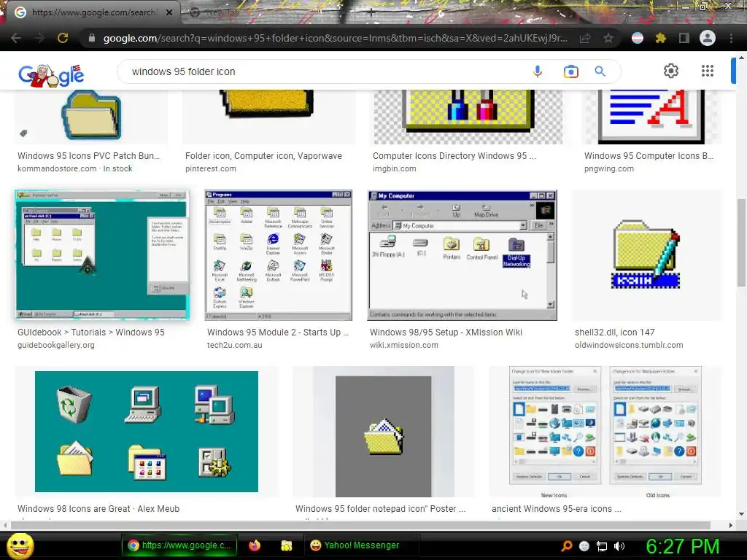Switch to Yahoo! Messenger taskbar button

pos(361,545)
